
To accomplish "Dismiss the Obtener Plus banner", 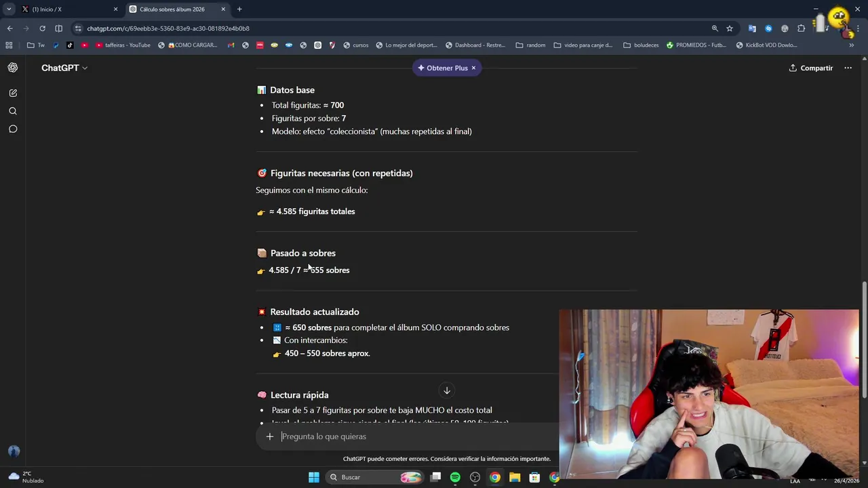I will coord(473,68).
